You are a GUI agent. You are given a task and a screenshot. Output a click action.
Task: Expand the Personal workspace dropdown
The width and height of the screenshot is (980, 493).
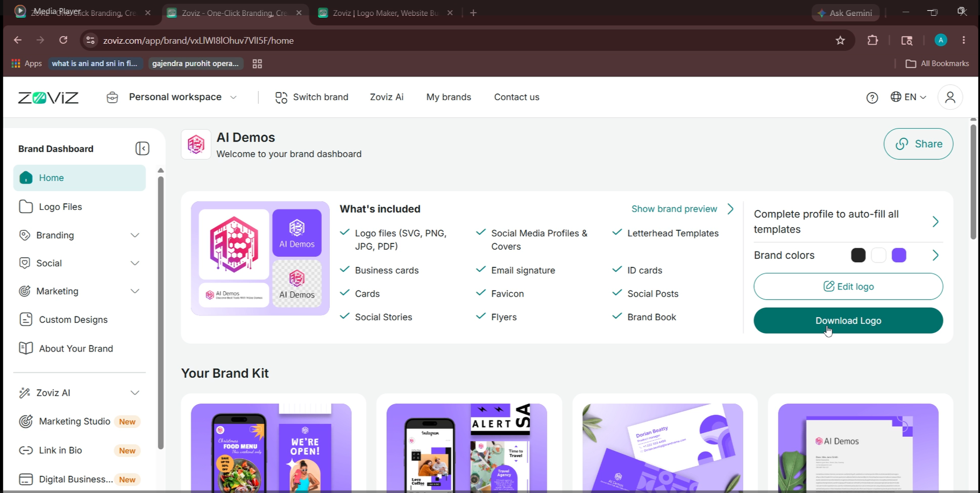tap(233, 97)
